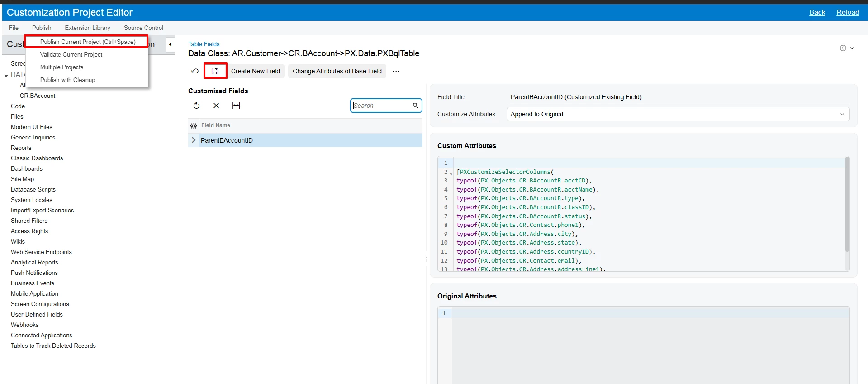
Task: Open Database Scripts
Action: coord(33,189)
